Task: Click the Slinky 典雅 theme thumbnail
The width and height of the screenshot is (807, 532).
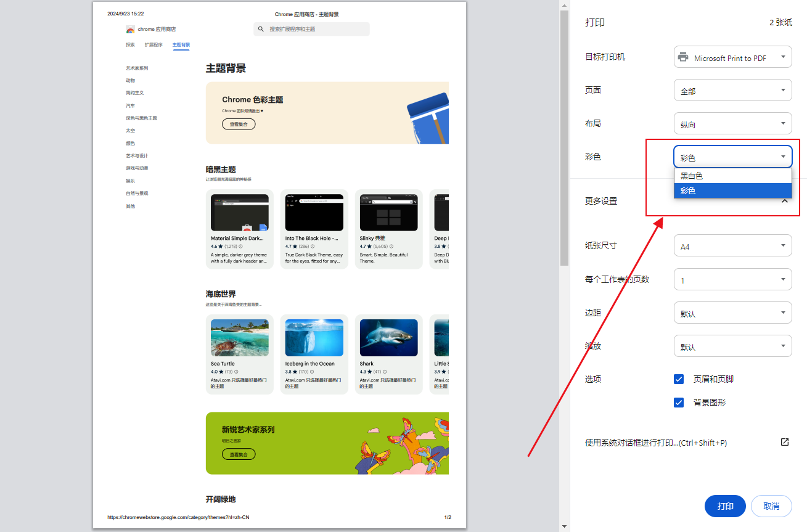Action: point(389,213)
